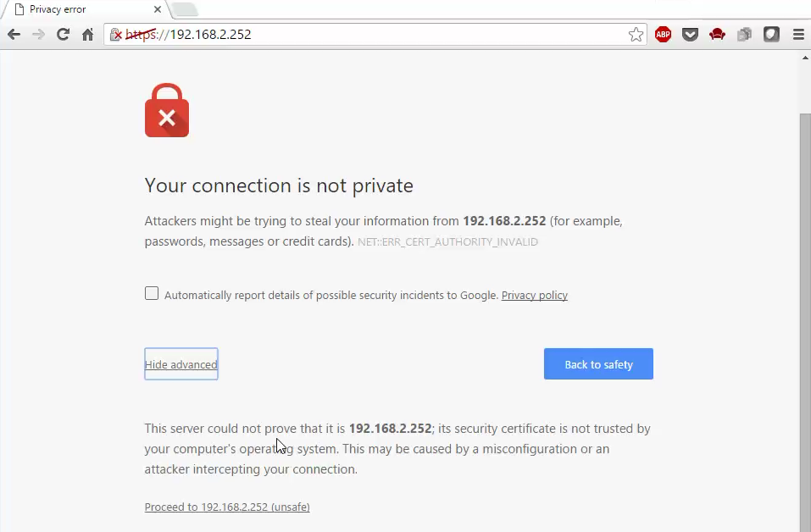Click the broken padlock security icon
Image resolution: width=811 pixels, height=532 pixels.
[x=116, y=35]
